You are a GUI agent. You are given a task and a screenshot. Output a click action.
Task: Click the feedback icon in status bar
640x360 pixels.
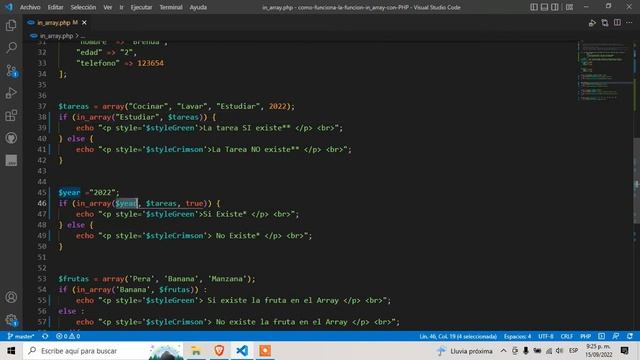point(616,336)
